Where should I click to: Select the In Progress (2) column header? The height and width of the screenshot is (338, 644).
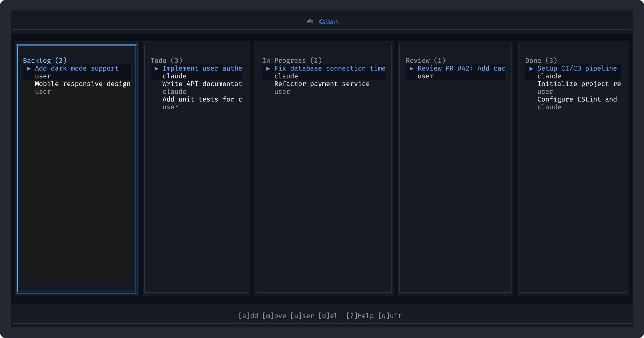coord(292,60)
